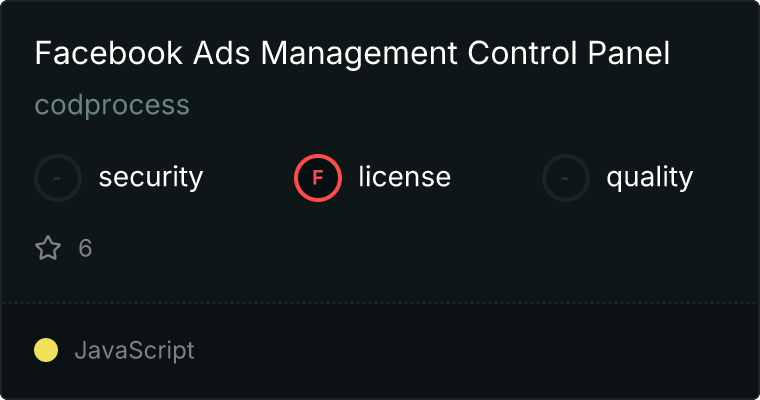760x400 pixels.
Task: Click the yellow JavaScript language dot
Action: [46, 350]
